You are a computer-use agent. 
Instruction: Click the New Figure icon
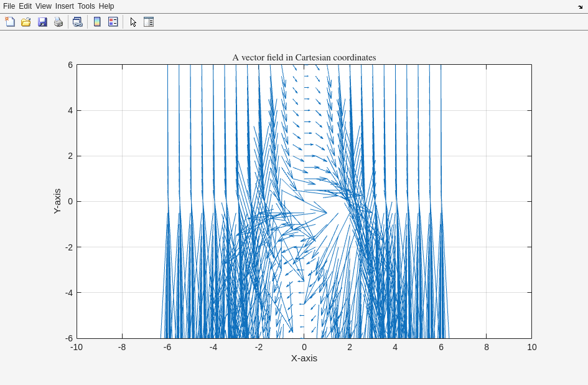tap(10, 22)
